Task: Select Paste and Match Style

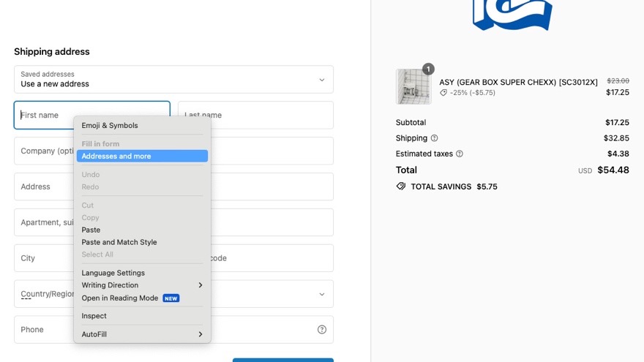Action: tap(142, 242)
